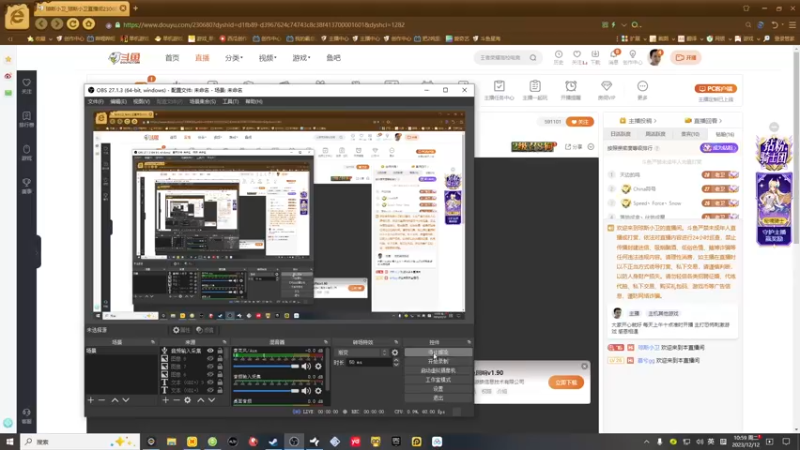Toggle visibility of the last text source
This screenshot has width=800, height=450.
(210, 390)
